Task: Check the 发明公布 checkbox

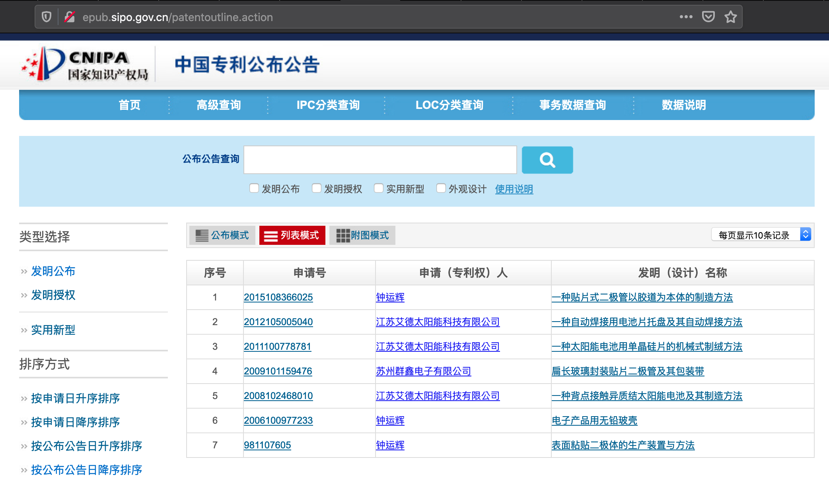Action: (x=254, y=188)
